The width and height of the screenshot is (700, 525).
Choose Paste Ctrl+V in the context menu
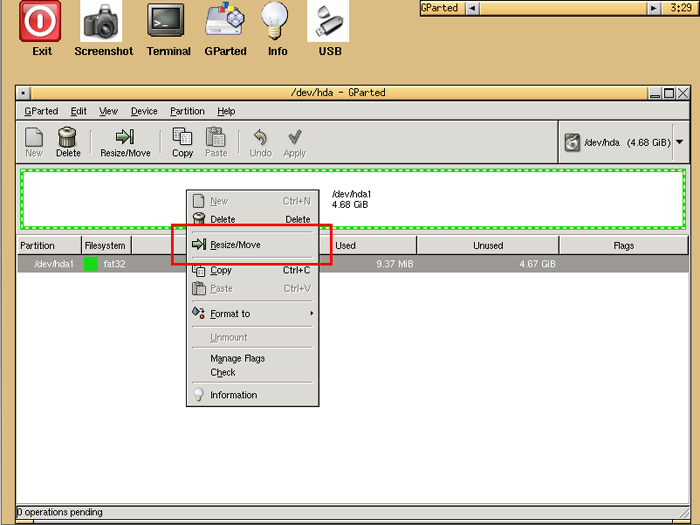pos(252,288)
